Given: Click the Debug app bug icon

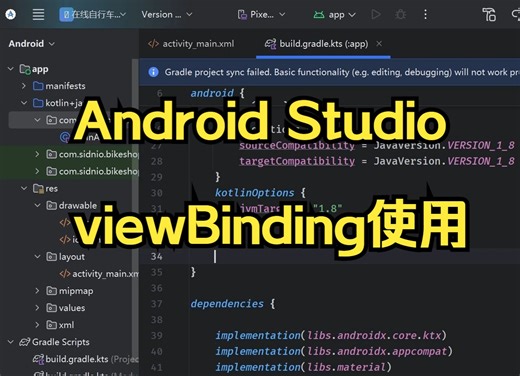Looking at the screenshot, I should tap(400, 14).
